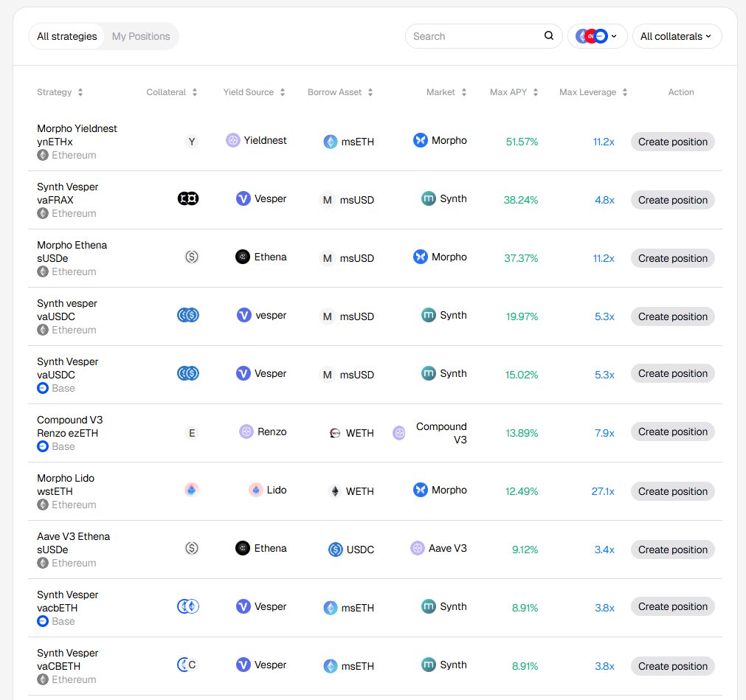Click msETH icon in vaCBETH row
The width and height of the screenshot is (746, 700).
click(x=330, y=666)
